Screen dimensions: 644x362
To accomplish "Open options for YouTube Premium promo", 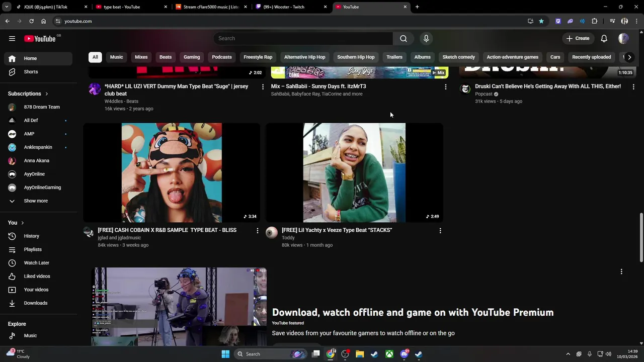I will click(621, 271).
